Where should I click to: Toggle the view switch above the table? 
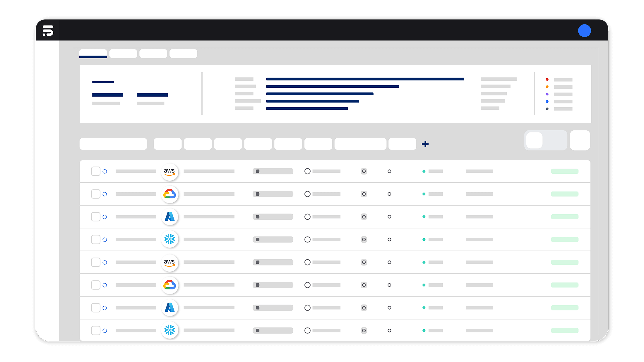(x=545, y=140)
